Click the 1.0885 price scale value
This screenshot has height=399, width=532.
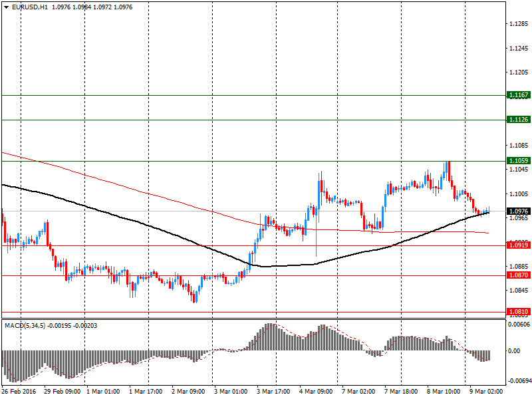tap(519, 267)
